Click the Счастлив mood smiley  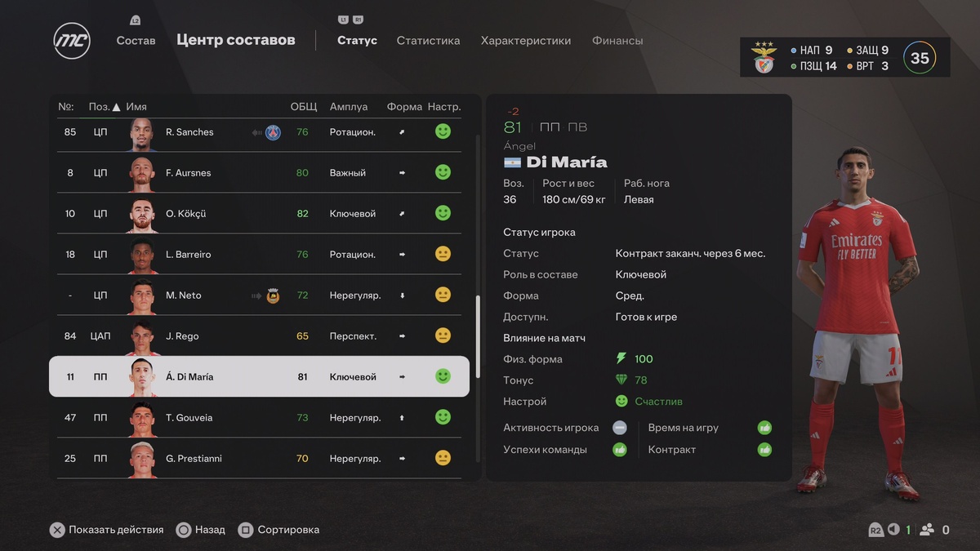(x=621, y=402)
